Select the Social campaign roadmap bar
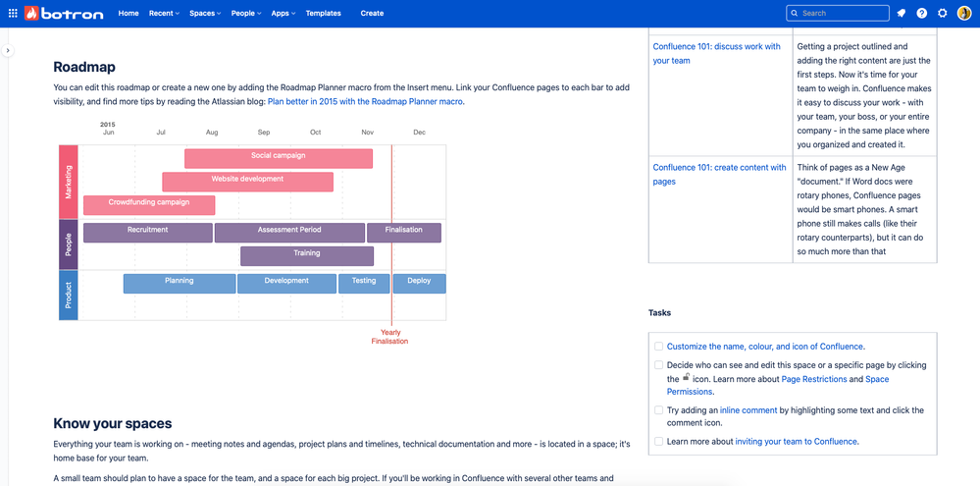 279,158
